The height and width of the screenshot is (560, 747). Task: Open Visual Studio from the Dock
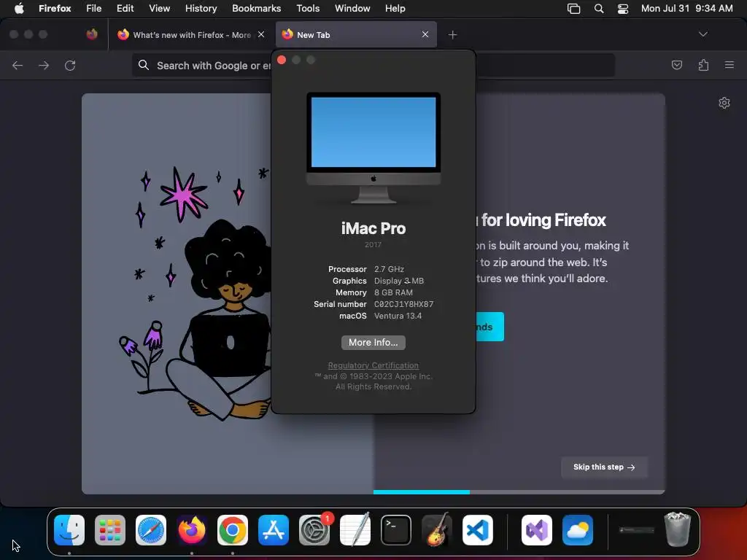(x=537, y=530)
